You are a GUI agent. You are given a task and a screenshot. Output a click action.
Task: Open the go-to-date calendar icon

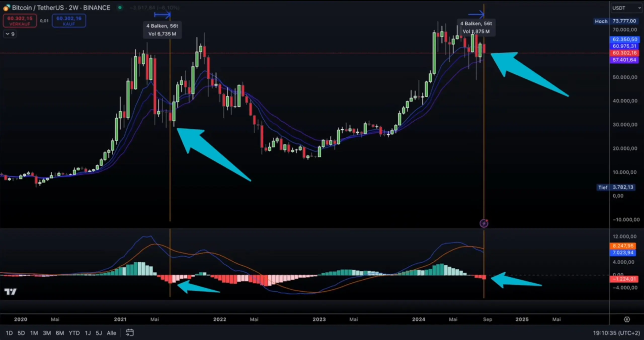click(x=130, y=333)
